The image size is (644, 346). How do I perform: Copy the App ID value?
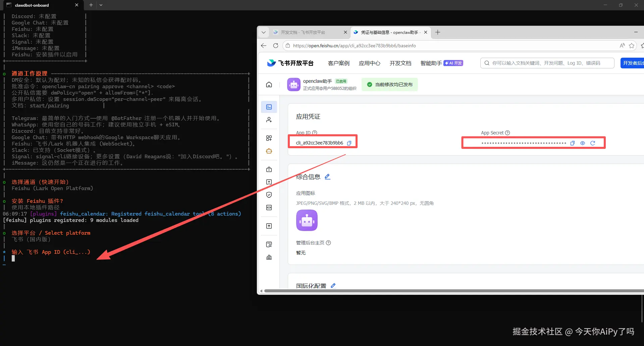coord(349,143)
